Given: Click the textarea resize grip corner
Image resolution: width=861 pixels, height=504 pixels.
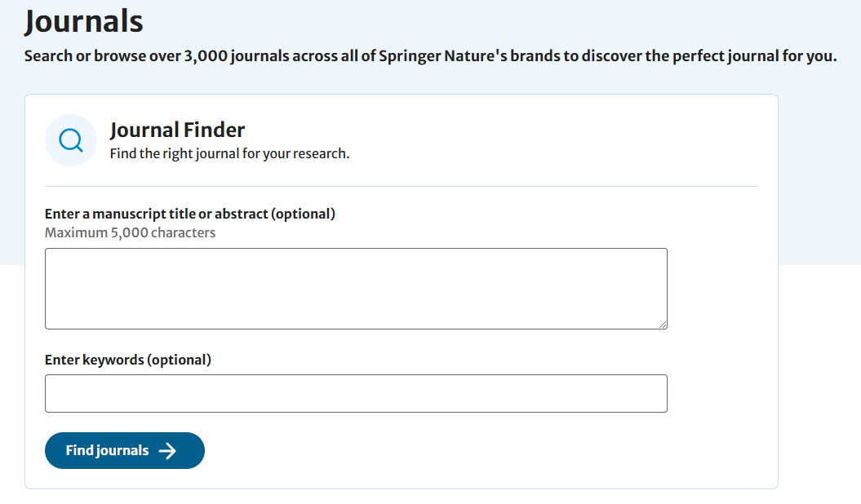Looking at the screenshot, I should click(x=663, y=325).
